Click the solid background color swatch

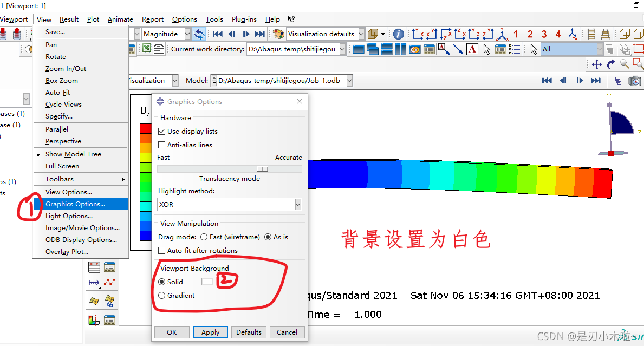coord(207,282)
